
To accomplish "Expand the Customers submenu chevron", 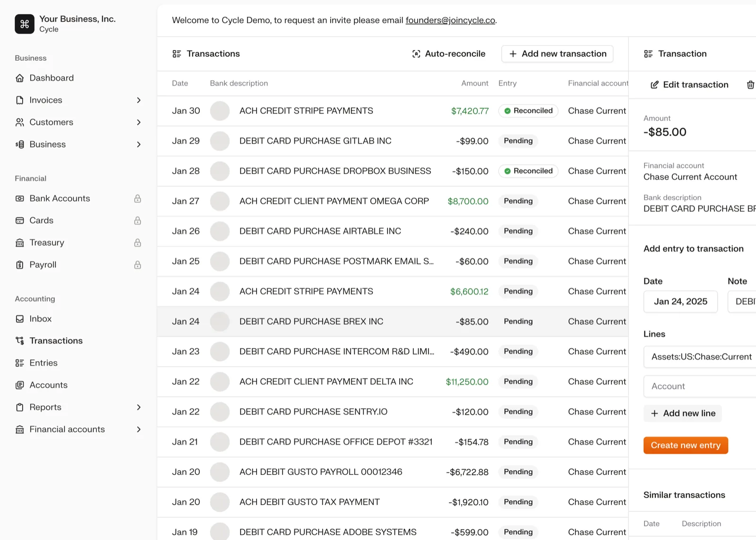I will tap(139, 122).
